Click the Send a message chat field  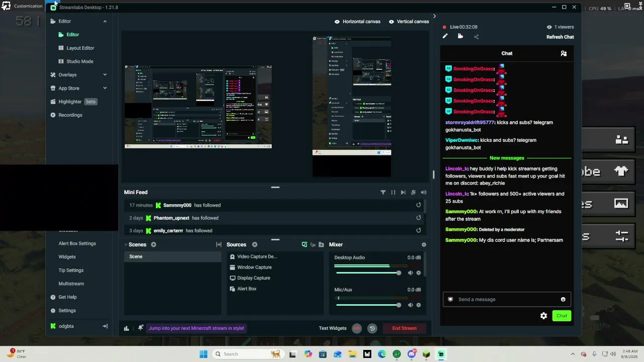(x=507, y=299)
